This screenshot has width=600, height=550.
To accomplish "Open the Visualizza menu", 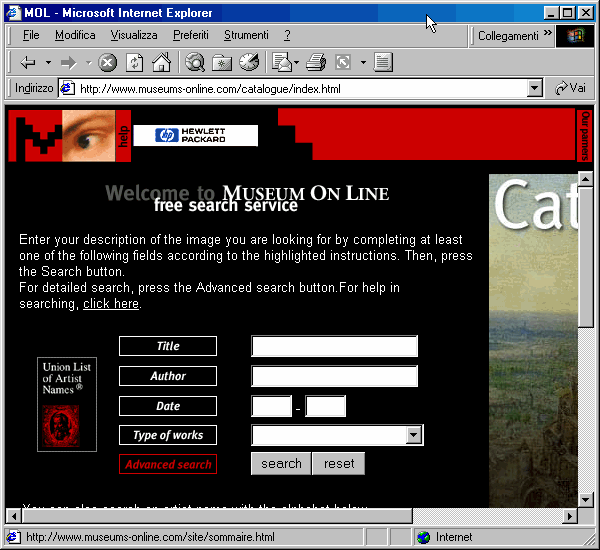I will (x=134, y=35).
